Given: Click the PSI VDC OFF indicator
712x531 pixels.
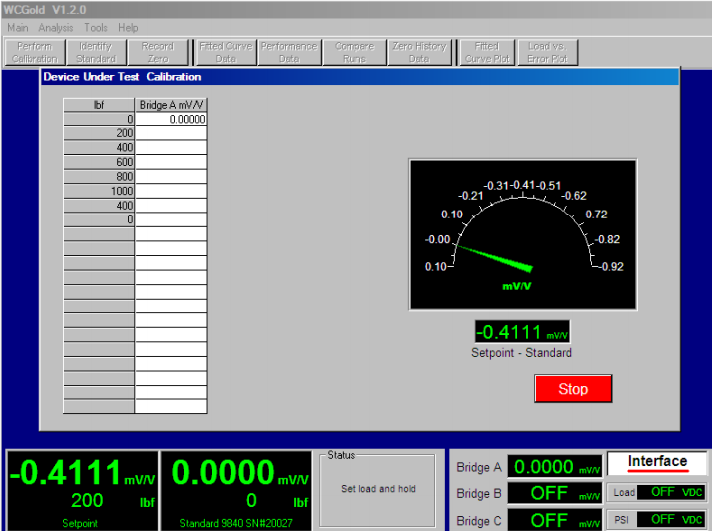Looking at the screenshot, I should (x=673, y=519).
